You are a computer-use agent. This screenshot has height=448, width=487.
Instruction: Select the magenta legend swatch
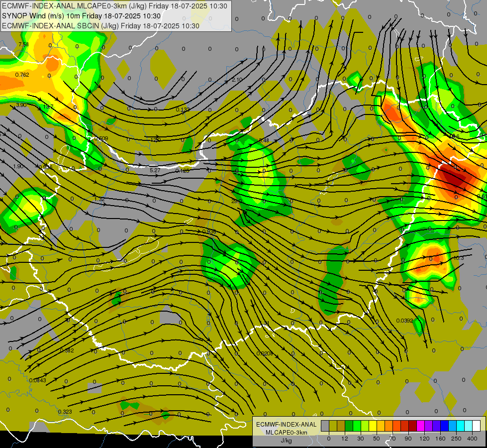420,426
